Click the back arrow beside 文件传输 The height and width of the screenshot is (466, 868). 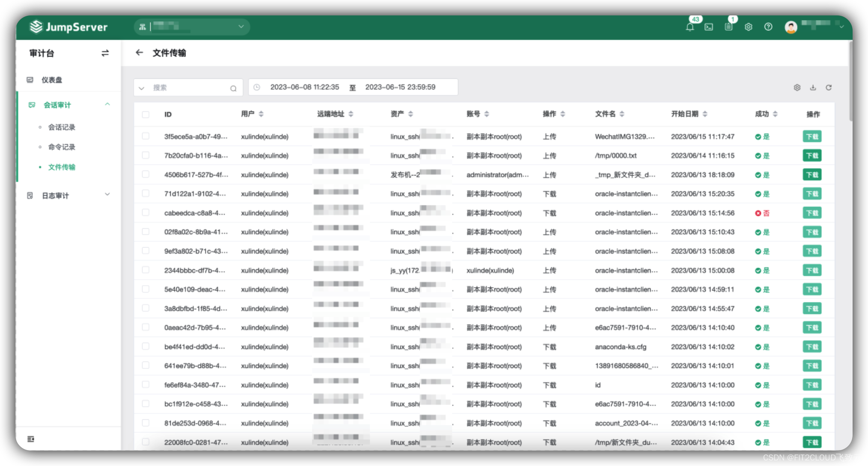[139, 53]
